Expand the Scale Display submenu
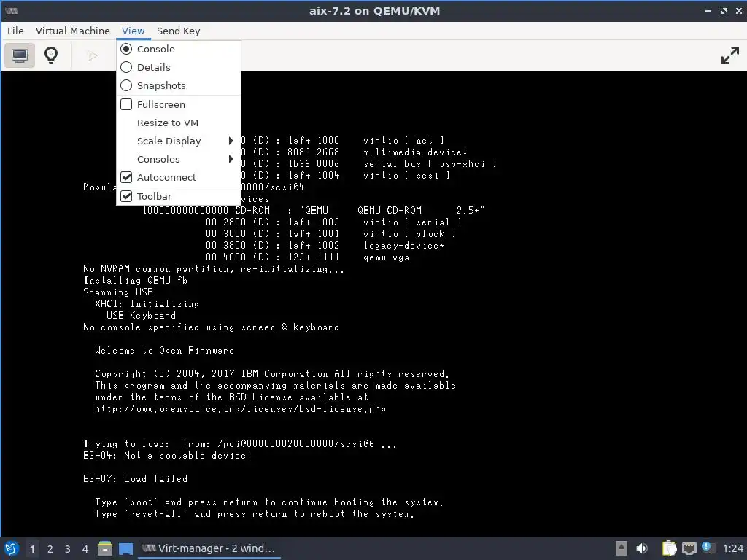747x560 pixels. [179, 141]
